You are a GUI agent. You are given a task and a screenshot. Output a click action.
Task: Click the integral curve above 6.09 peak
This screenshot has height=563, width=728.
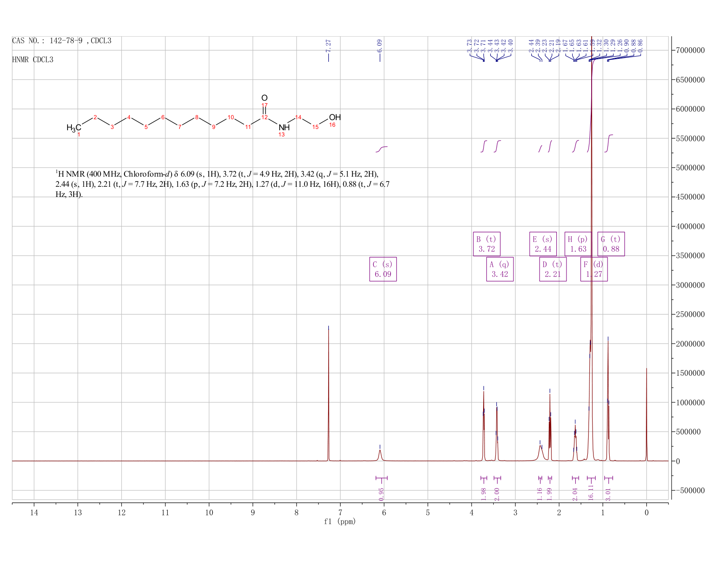(382, 149)
